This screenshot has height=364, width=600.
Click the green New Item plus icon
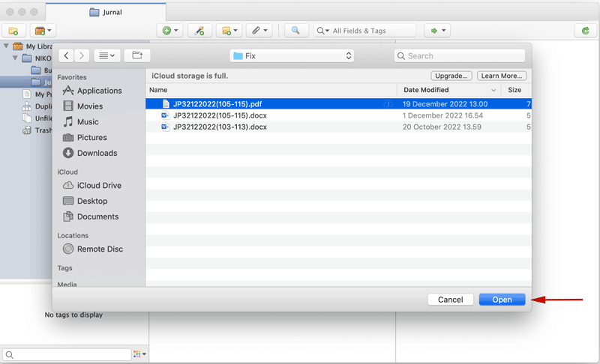pyautogui.click(x=170, y=31)
